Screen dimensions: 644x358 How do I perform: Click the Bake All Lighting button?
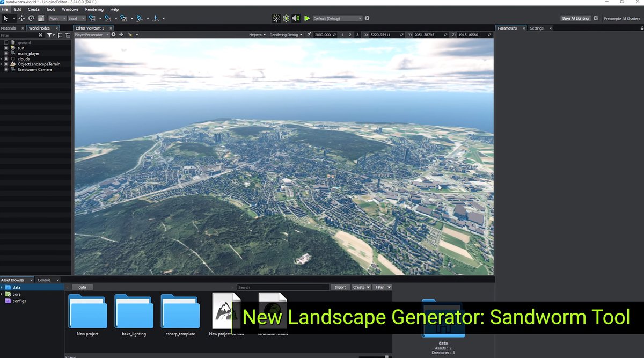pyautogui.click(x=575, y=18)
